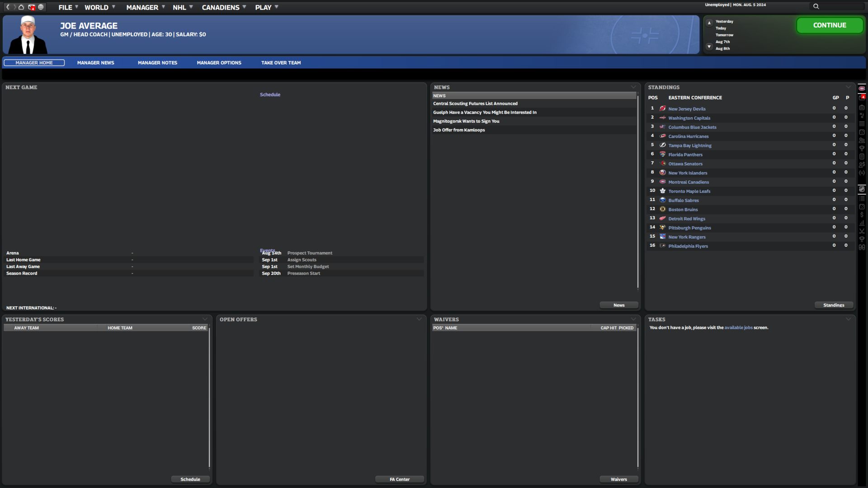Open the home screen icon
This screenshot has height=488, width=868.
pyautogui.click(x=21, y=7)
